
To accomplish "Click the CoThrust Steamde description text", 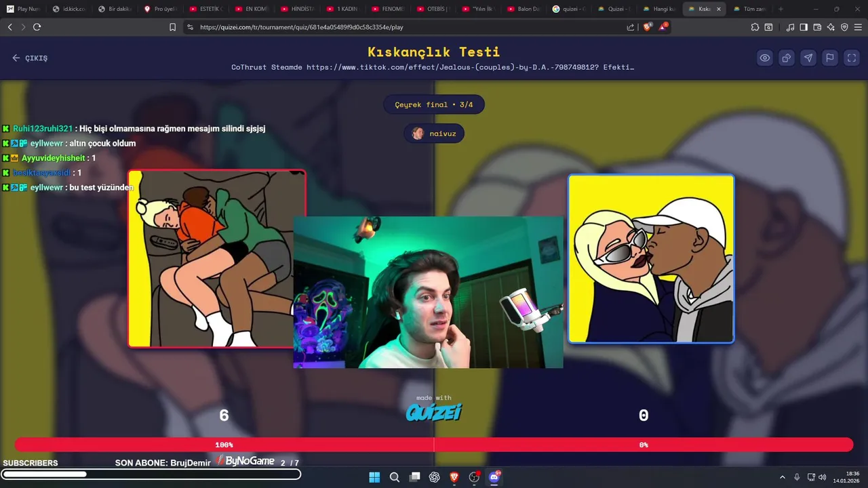I will coord(433,67).
